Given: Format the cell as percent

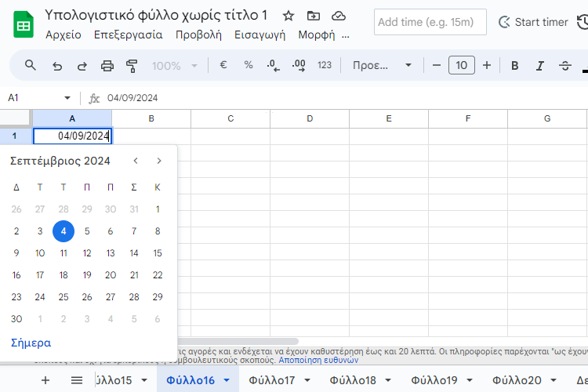Looking at the screenshot, I should pos(249,65).
